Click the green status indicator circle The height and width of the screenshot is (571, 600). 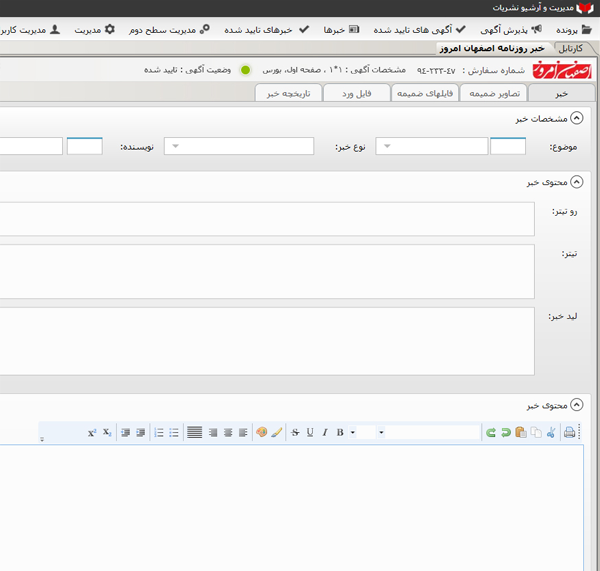click(x=246, y=70)
